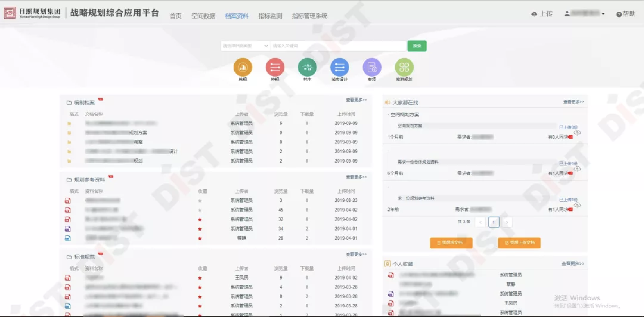Screen dimensions: 644x317
Task: Select the 旅游规划 category icon
Action: (x=404, y=67)
